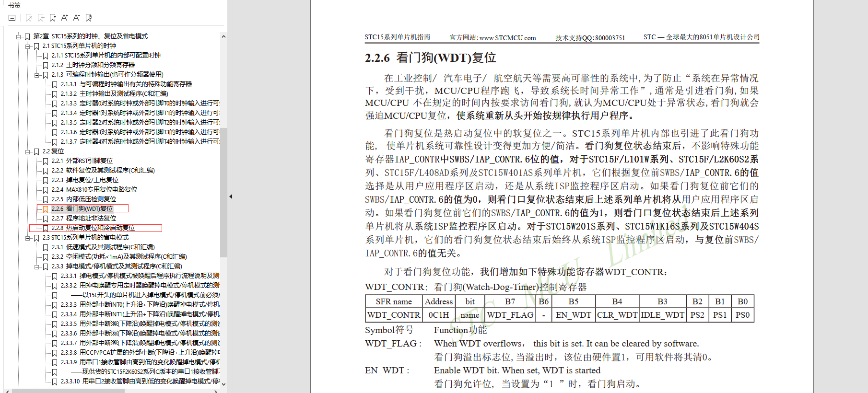Go to bookmark 2.3.3.9 用串口1接收管脚
The height and width of the screenshot is (393, 868).
click(140, 362)
